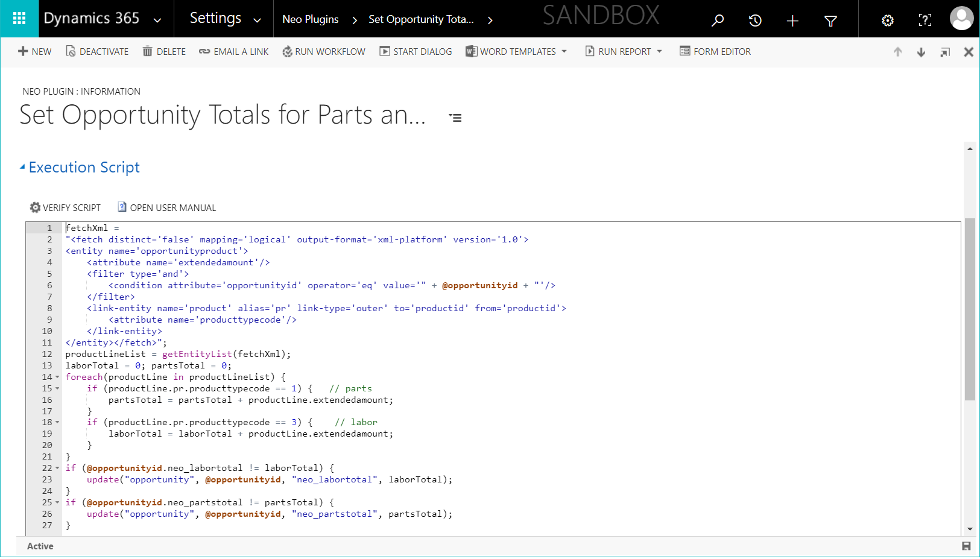Click the save disk icon in footer

point(966,546)
